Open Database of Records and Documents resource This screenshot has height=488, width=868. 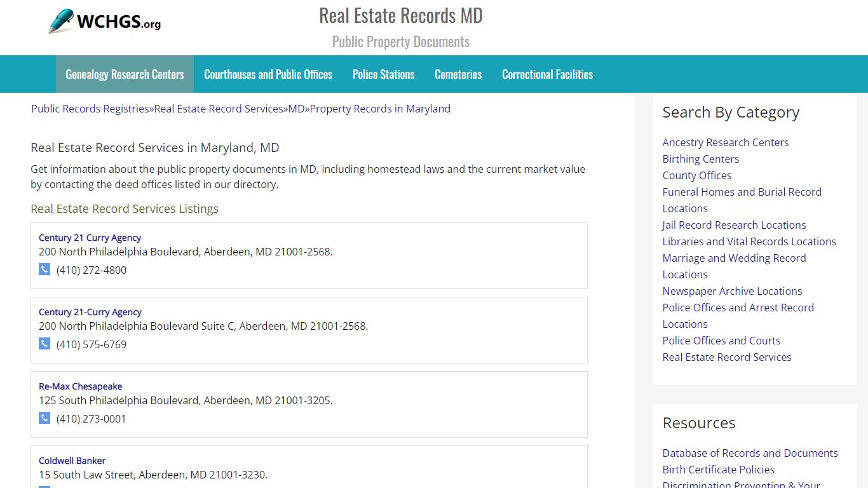[x=750, y=453]
